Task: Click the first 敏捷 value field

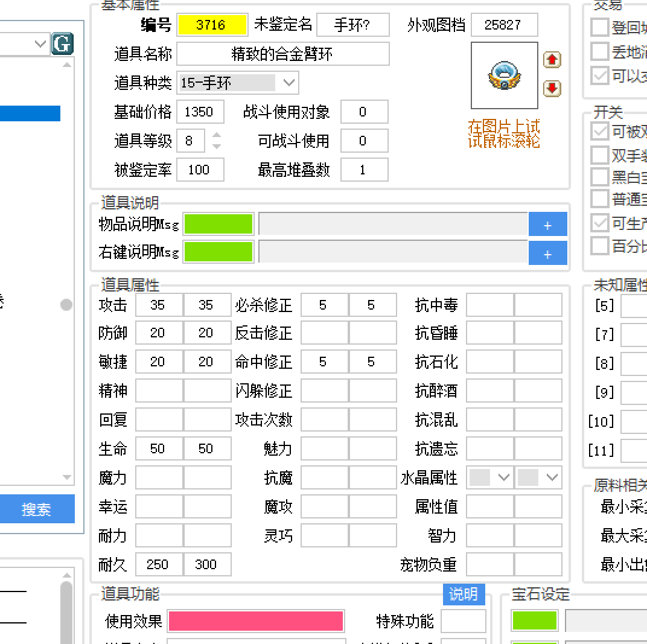Action: [x=159, y=362]
